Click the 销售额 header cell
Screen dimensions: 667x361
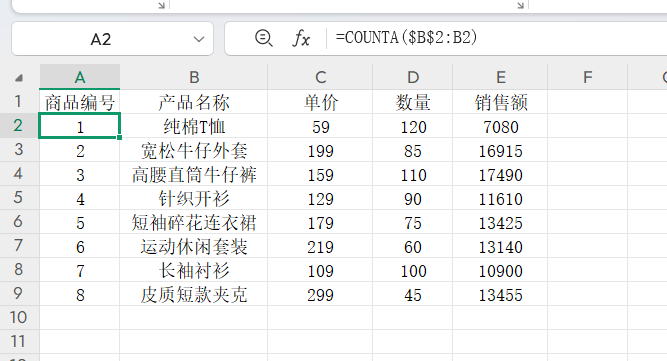pos(501,102)
